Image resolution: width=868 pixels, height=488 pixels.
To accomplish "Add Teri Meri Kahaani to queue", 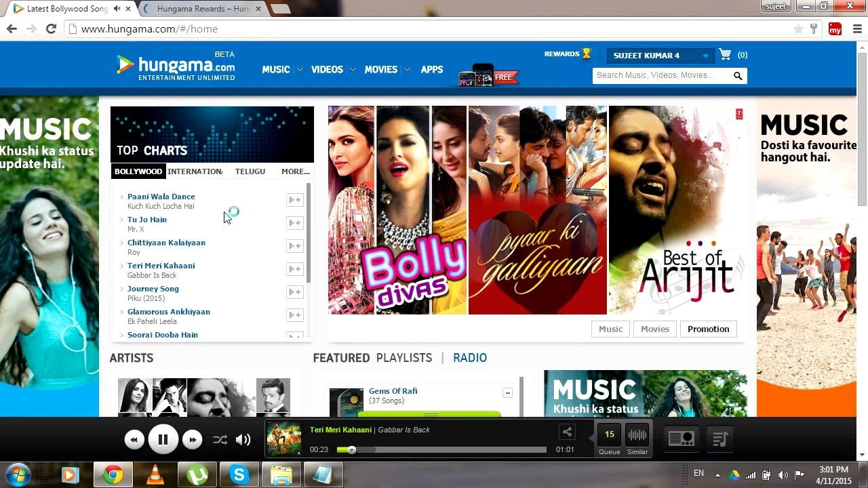I will pos(294,269).
